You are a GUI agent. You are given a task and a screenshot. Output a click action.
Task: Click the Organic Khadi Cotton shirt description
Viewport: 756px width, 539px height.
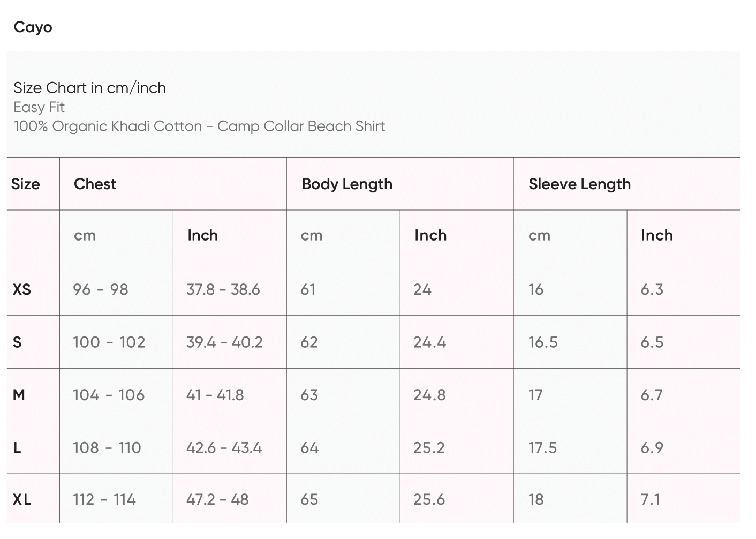[199, 126]
